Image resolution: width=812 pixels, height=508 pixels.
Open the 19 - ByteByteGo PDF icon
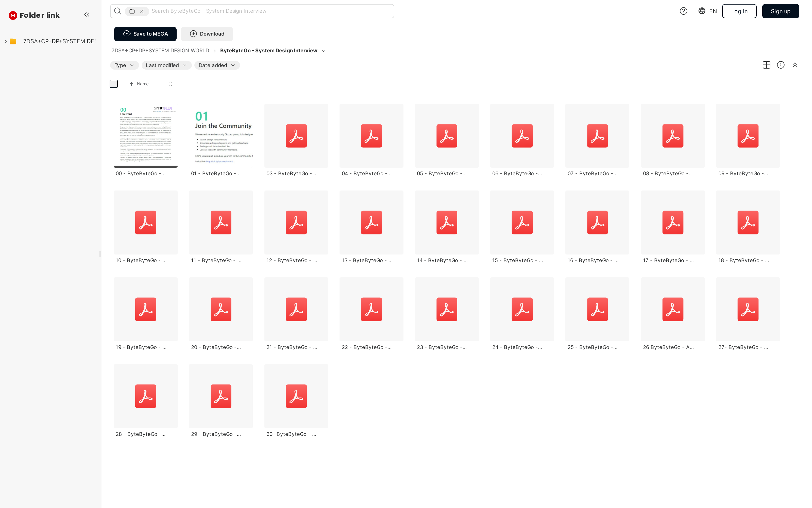[146, 309]
